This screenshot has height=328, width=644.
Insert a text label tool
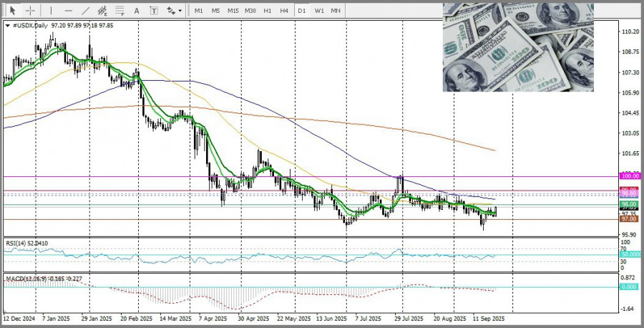point(154,11)
